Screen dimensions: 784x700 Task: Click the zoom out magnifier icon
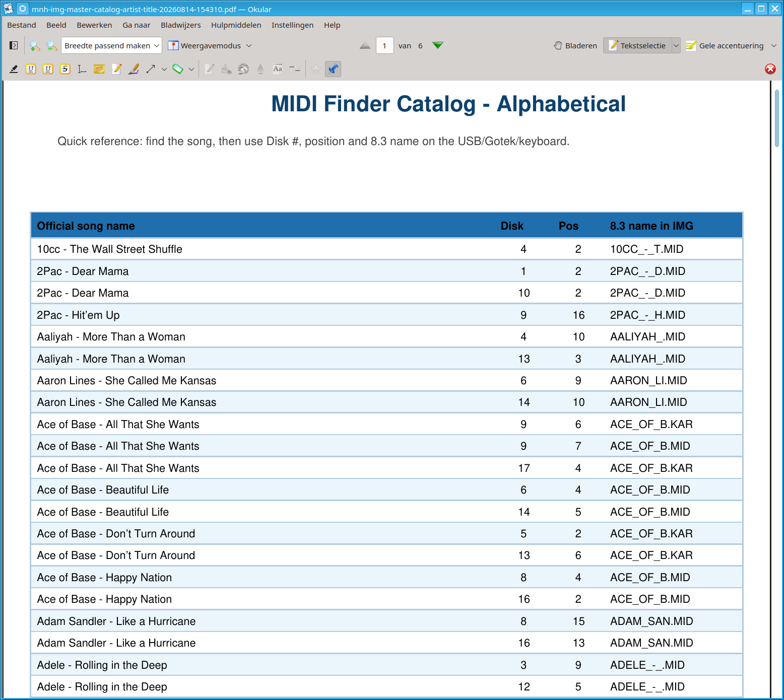point(51,45)
